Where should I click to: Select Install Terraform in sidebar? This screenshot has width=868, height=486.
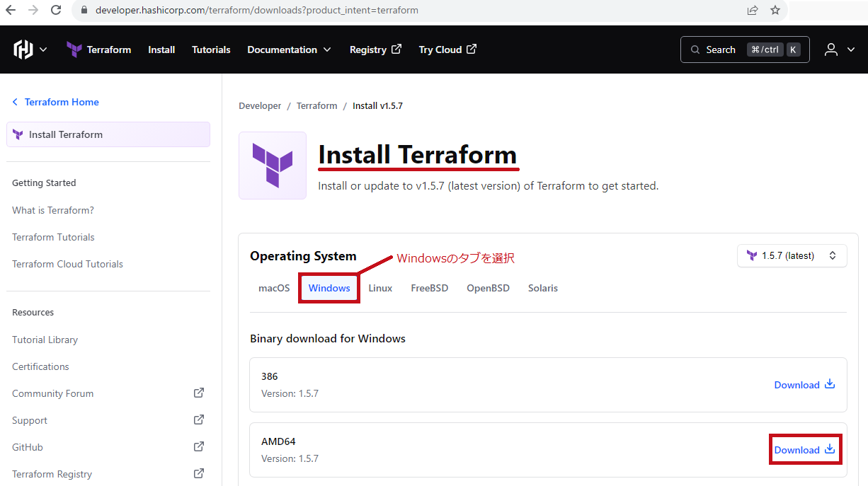(x=108, y=134)
